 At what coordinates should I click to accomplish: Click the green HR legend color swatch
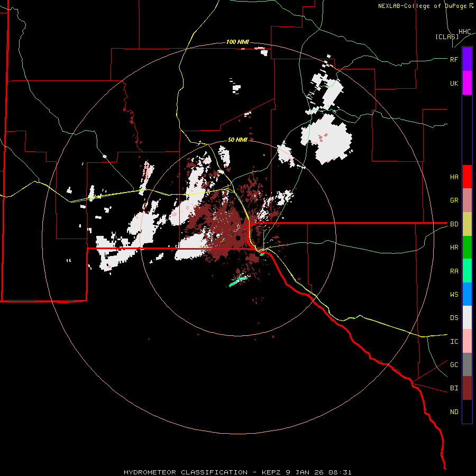(x=467, y=247)
